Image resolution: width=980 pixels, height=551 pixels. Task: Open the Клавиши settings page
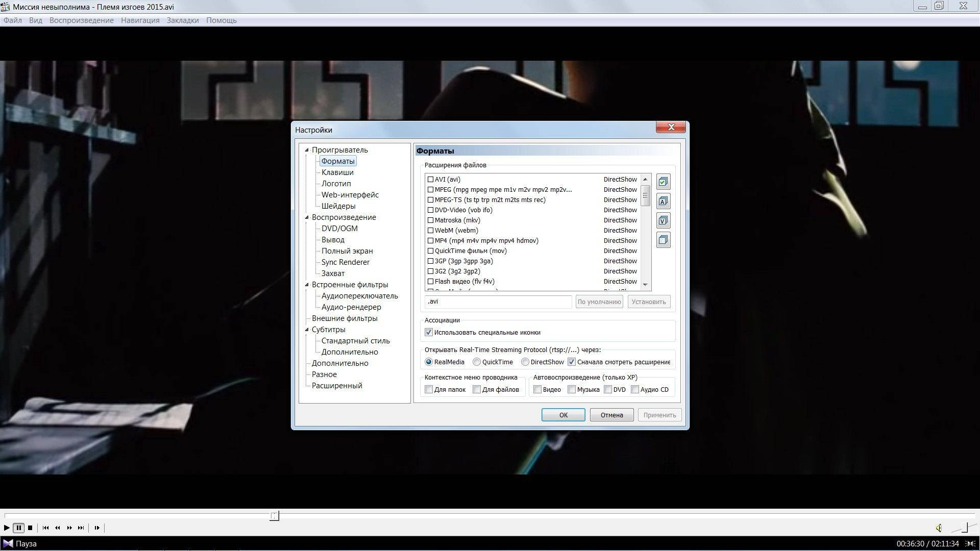pos(337,172)
